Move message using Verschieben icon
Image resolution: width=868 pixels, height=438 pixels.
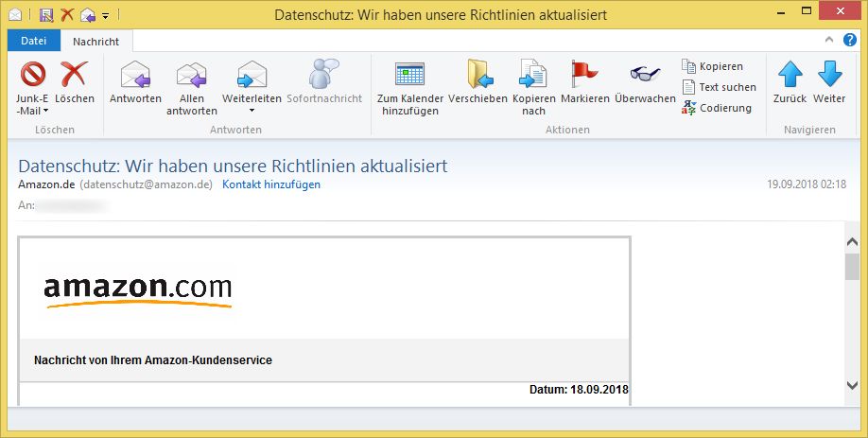coord(480,74)
